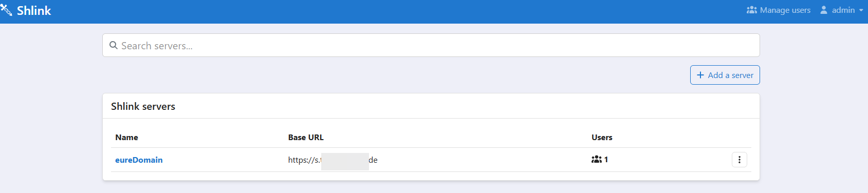Click the Shlink home title
Viewport: 868px width, 193px height.
click(x=34, y=10)
